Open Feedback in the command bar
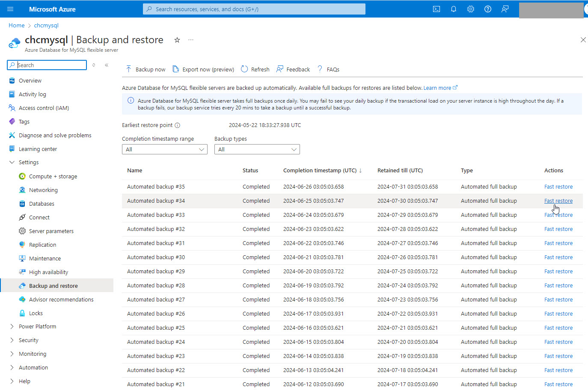The height and width of the screenshot is (390, 588). 293,69
